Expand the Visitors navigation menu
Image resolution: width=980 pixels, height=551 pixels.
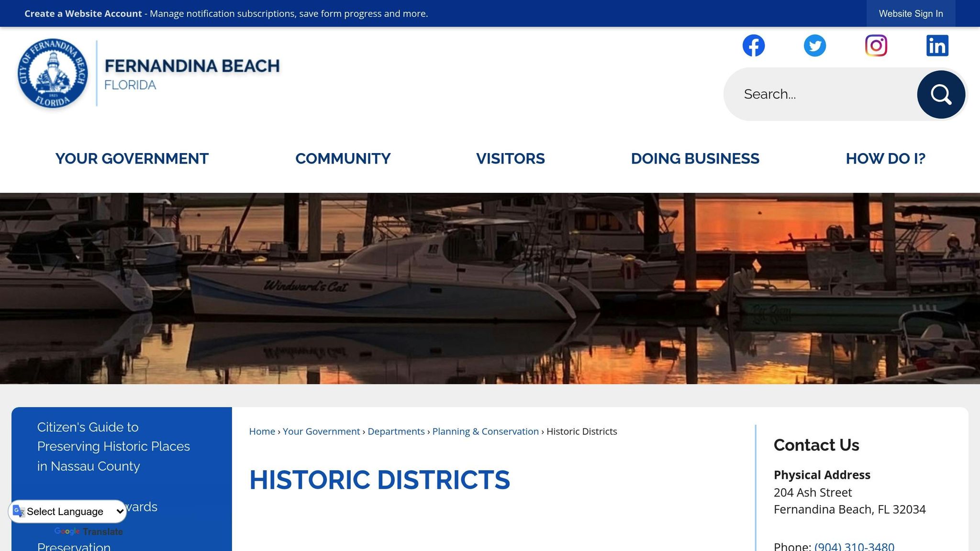tap(510, 159)
